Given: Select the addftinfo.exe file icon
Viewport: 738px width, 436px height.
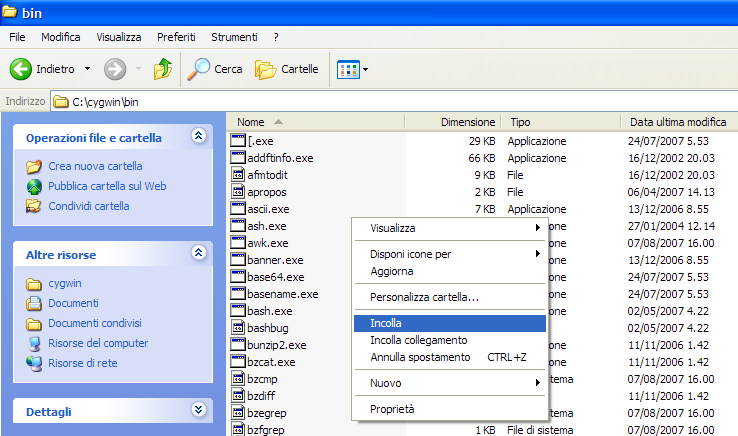Looking at the screenshot, I should [238, 157].
